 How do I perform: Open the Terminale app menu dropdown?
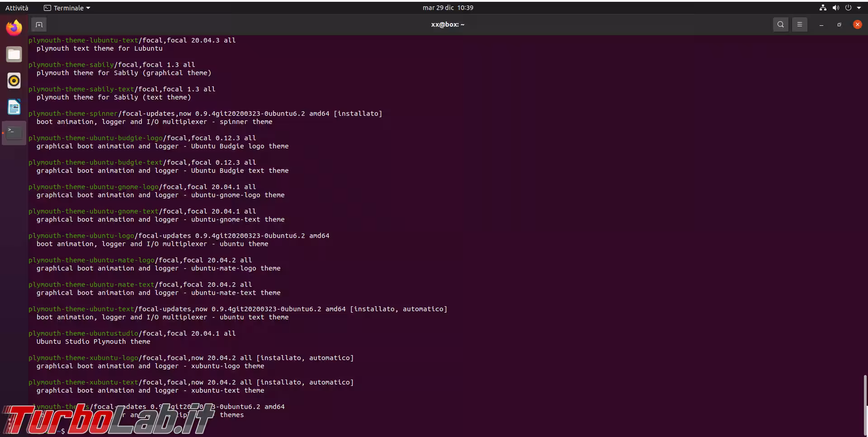(67, 8)
